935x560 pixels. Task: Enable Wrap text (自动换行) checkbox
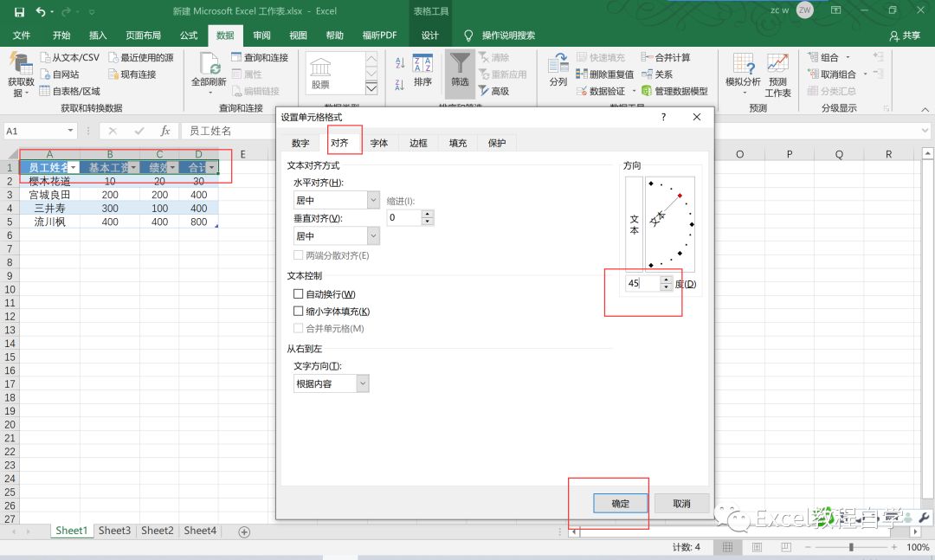point(298,294)
